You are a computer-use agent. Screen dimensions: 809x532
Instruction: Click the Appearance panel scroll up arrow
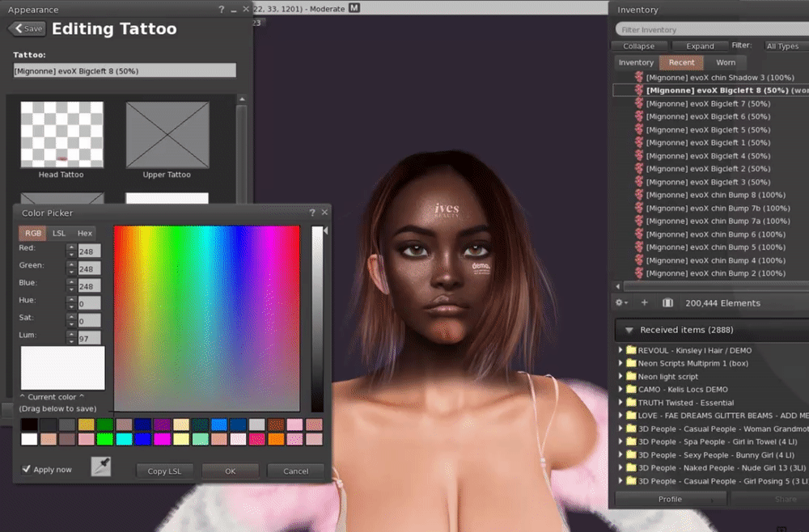pos(242,99)
